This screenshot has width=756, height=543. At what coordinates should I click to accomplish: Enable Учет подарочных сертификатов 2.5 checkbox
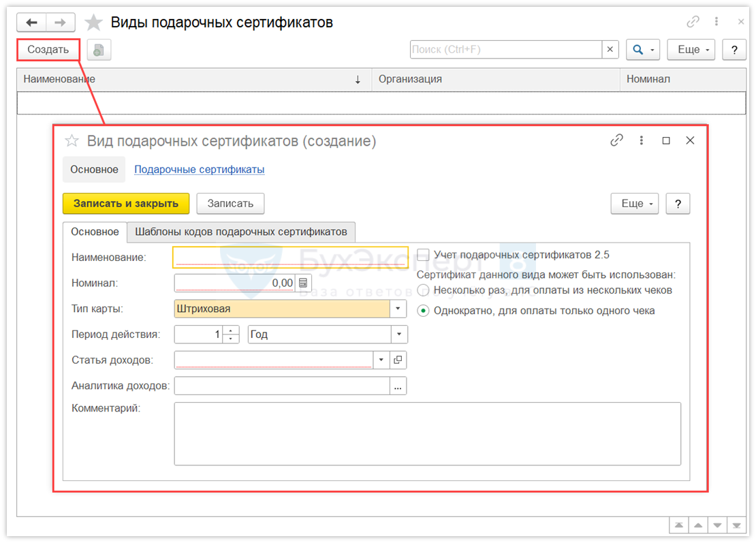[x=423, y=255]
